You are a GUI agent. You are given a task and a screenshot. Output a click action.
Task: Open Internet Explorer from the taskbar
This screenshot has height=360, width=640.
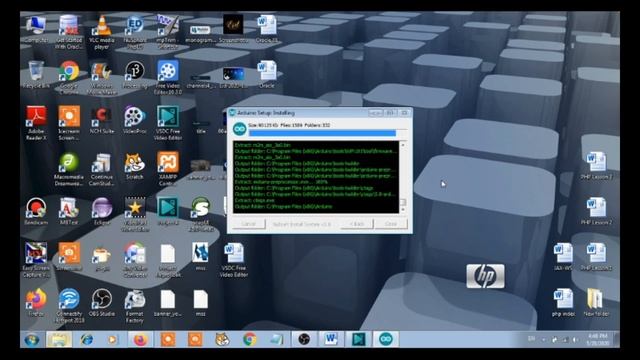(x=86, y=340)
